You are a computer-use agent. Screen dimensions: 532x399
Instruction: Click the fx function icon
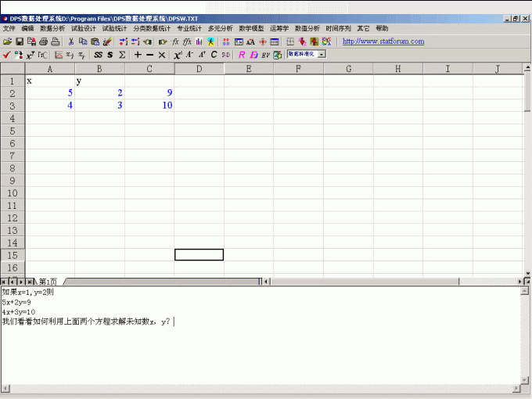(175, 41)
